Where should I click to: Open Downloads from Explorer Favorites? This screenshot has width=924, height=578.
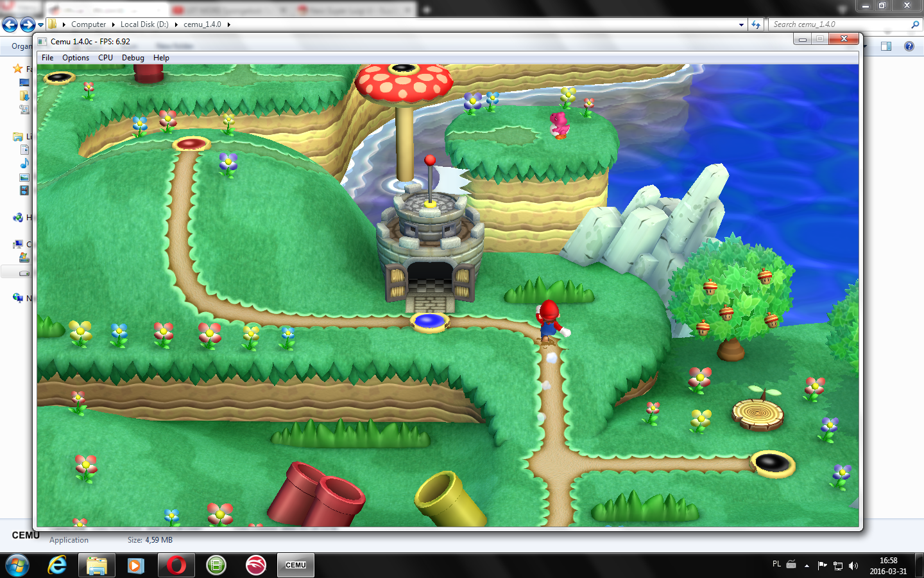click(24, 96)
